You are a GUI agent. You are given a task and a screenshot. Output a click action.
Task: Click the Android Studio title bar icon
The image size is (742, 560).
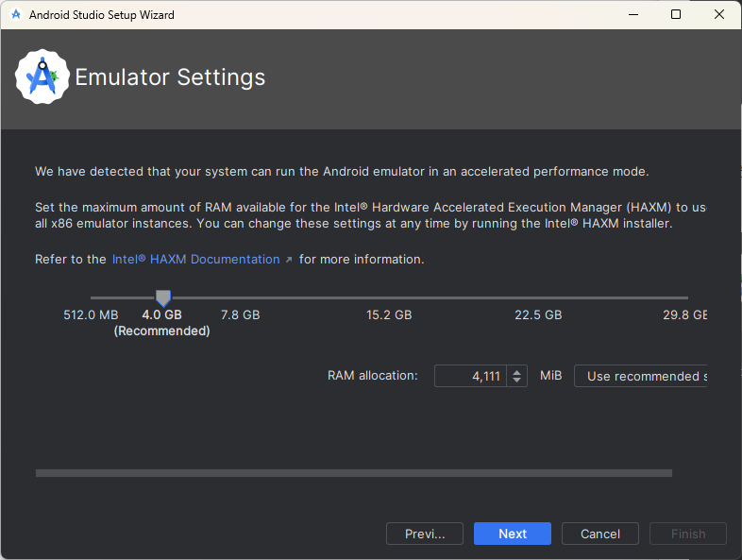coord(16,15)
